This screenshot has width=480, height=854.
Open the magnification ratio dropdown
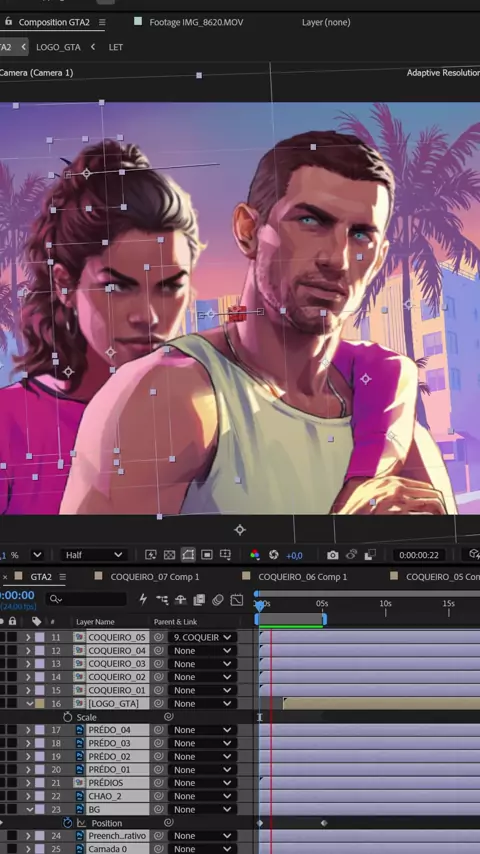tap(37, 555)
